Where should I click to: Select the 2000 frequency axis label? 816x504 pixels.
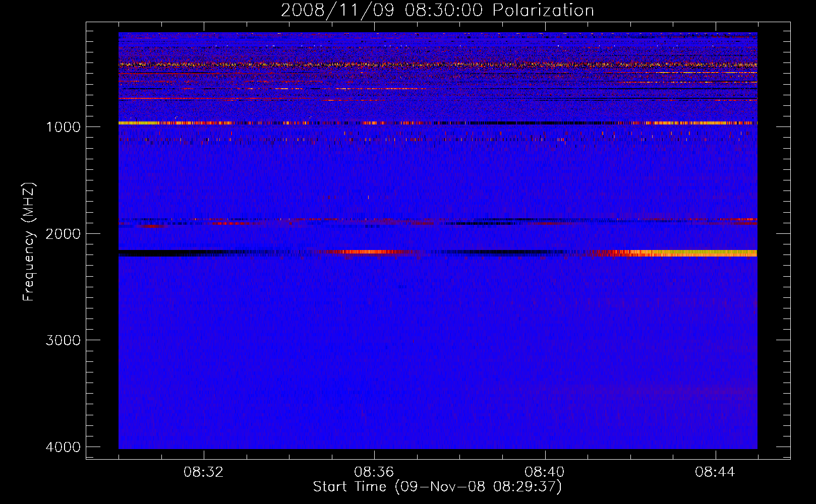click(x=63, y=233)
